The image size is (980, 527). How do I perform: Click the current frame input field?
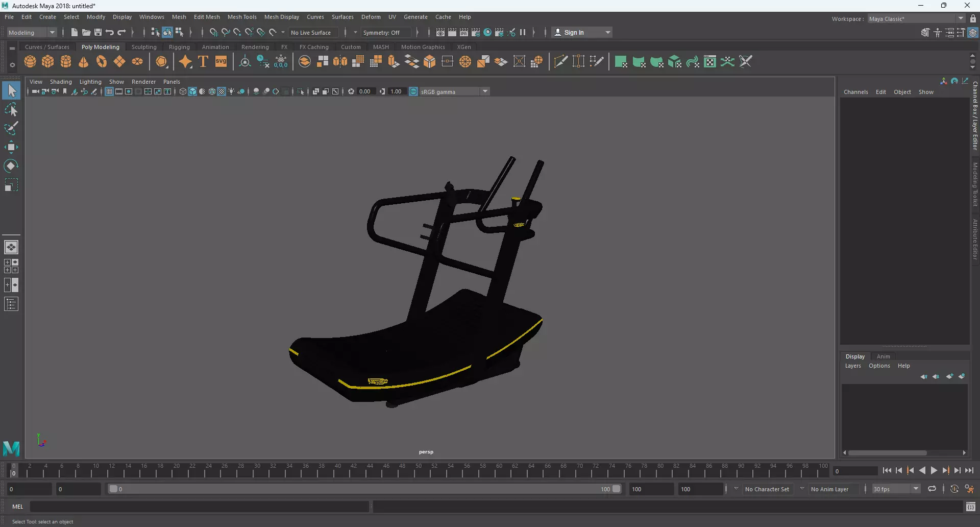coord(855,471)
